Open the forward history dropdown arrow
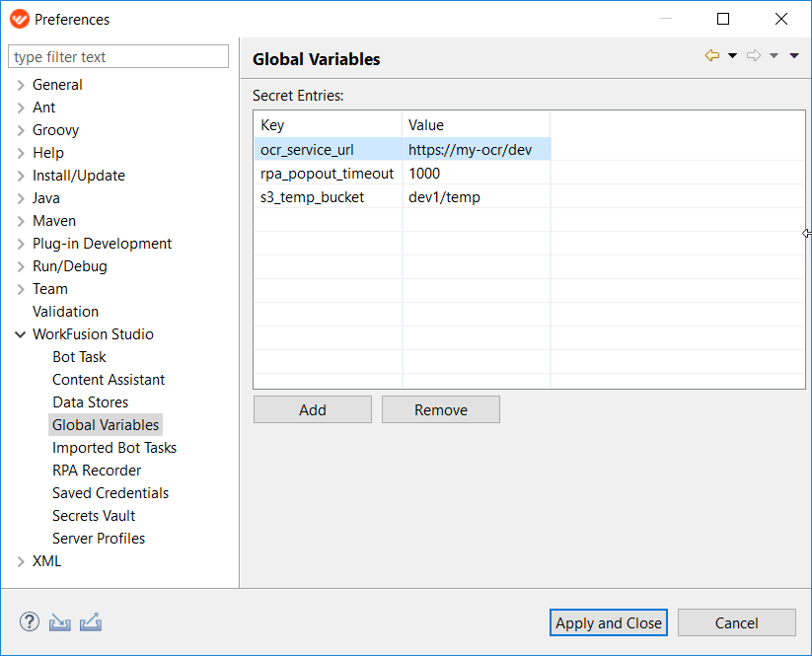The width and height of the screenshot is (812, 656). [774, 56]
